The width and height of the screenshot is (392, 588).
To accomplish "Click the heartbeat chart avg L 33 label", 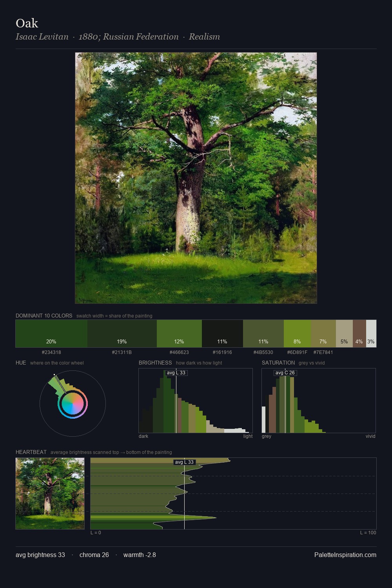I will click(x=184, y=462).
